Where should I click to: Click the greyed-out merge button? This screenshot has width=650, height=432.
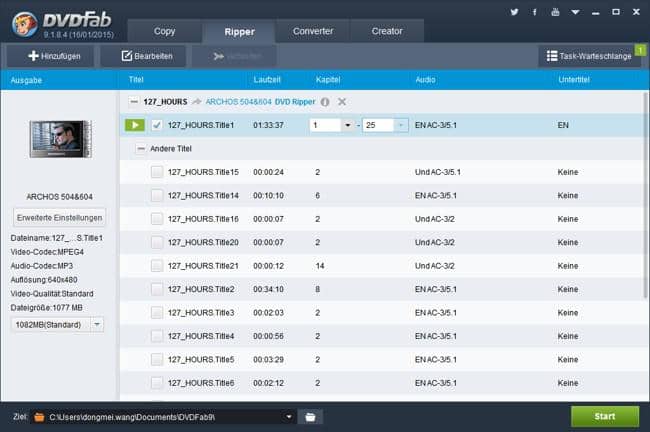tap(234, 56)
